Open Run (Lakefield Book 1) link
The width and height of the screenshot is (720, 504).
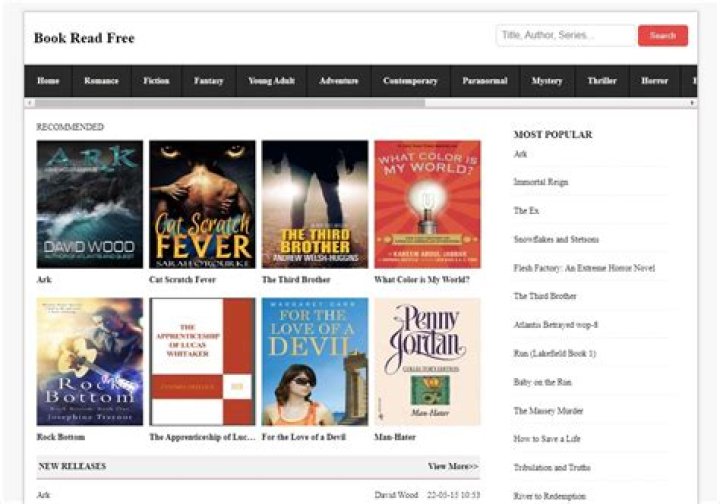pyautogui.click(x=555, y=353)
